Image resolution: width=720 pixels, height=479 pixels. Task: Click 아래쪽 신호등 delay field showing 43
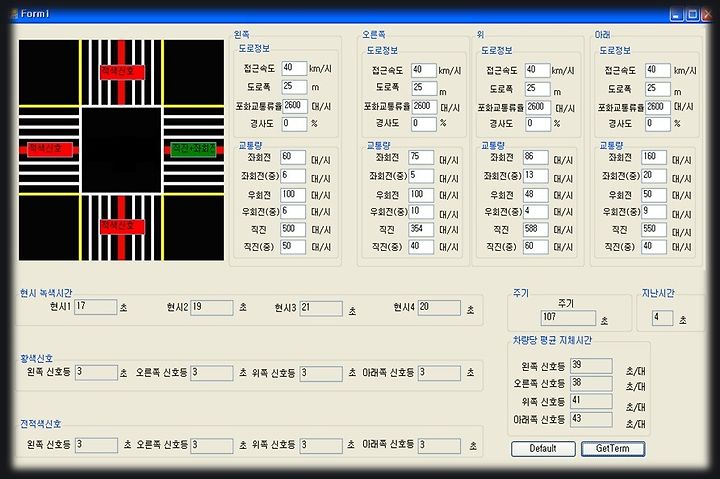[x=591, y=419]
